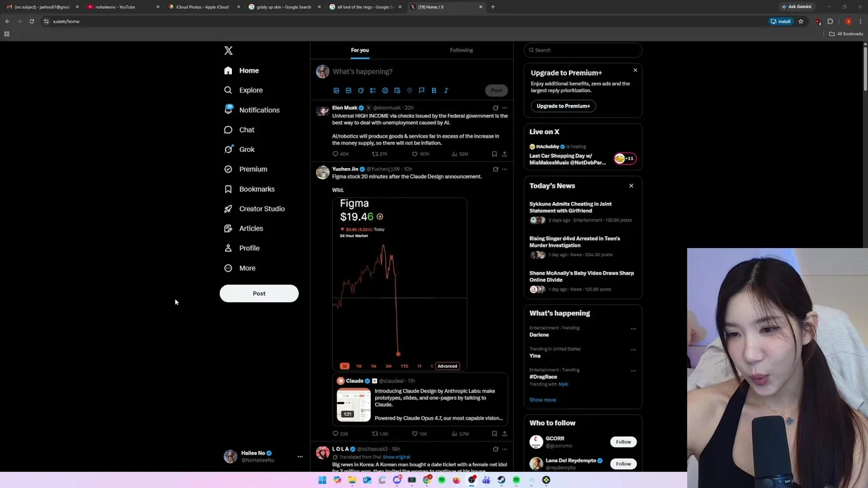868x488 pixels.
Task: Follow GCORR account
Action: (623, 442)
